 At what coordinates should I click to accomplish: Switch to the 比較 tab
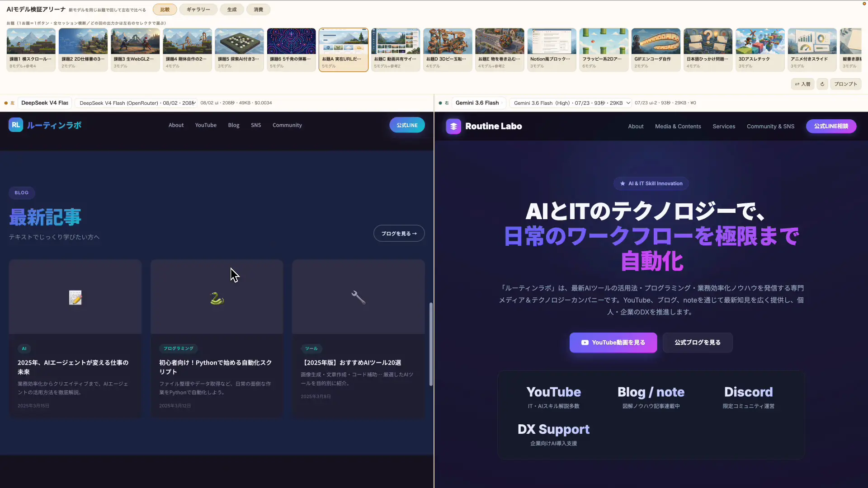pos(165,9)
